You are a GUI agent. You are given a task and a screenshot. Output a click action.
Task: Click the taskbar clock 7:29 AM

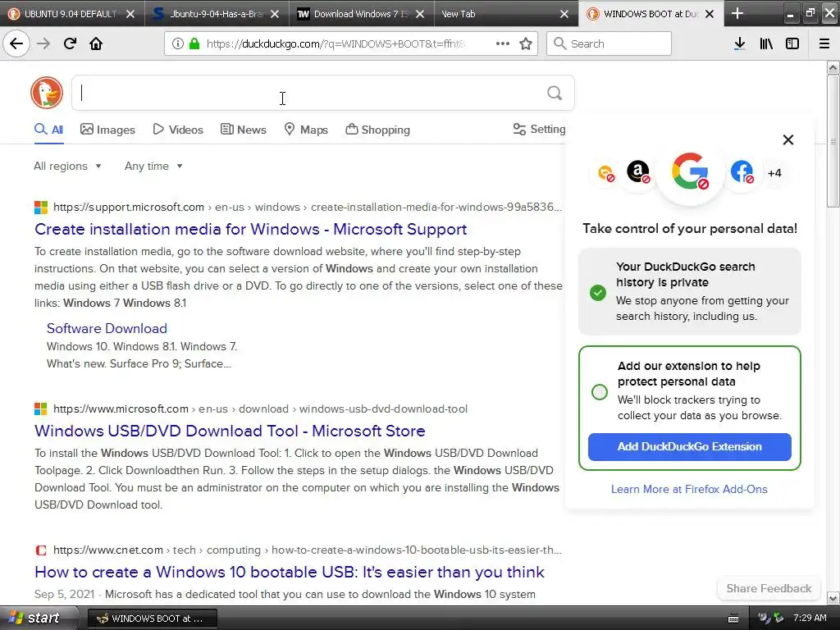810,619
